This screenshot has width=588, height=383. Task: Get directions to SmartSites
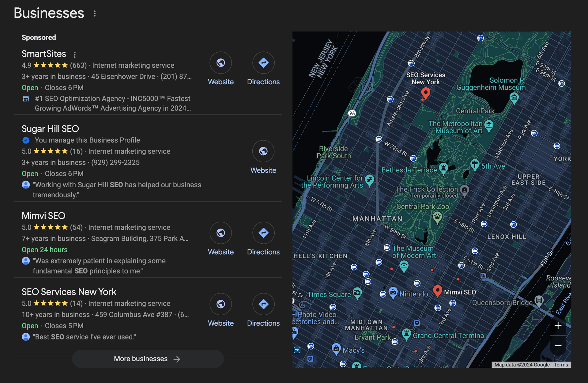263,63
